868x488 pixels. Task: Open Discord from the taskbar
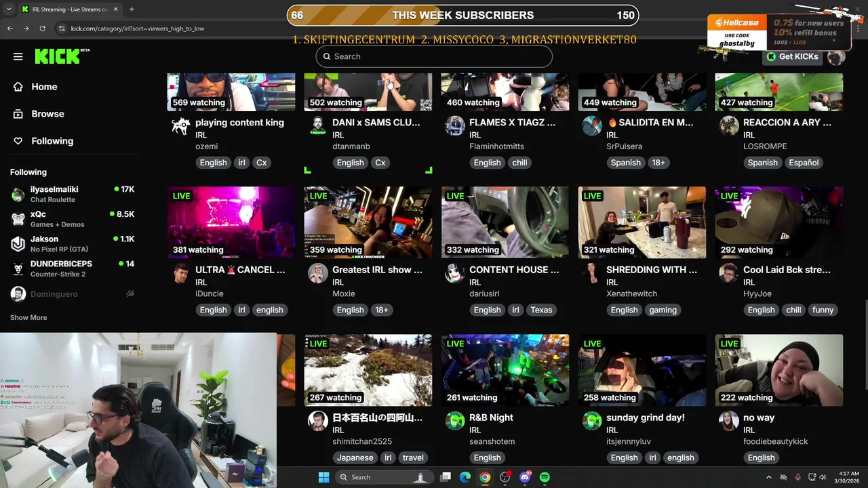click(525, 477)
